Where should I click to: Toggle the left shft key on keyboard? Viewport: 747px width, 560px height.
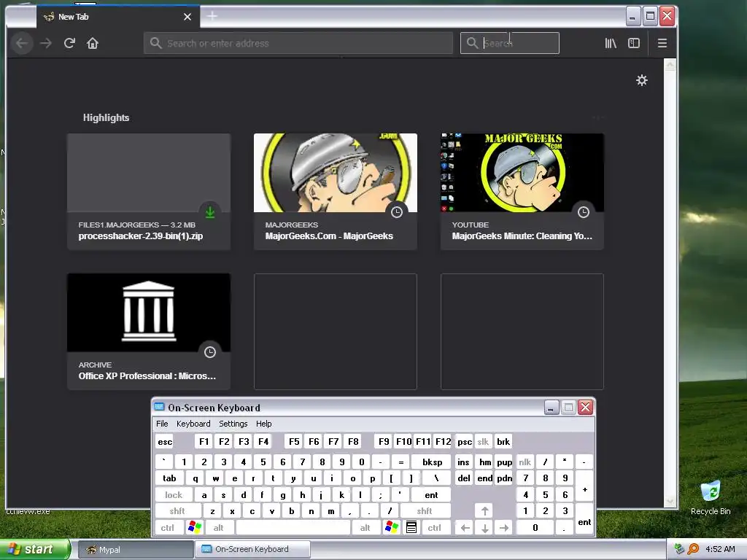point(177,511)
